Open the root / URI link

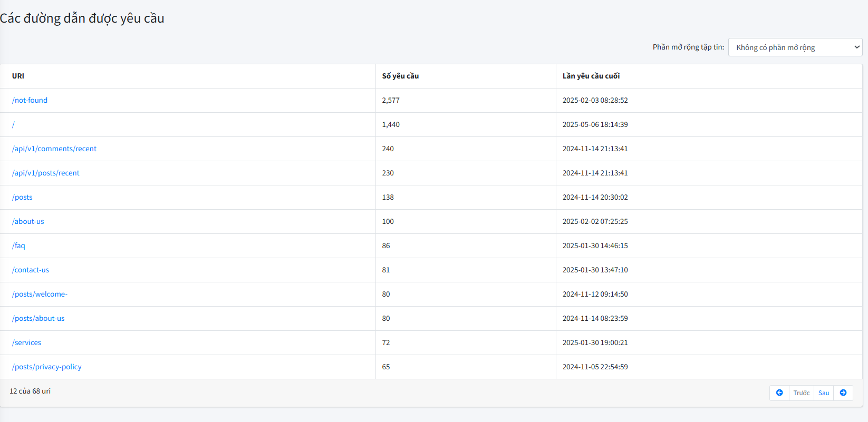14,124
